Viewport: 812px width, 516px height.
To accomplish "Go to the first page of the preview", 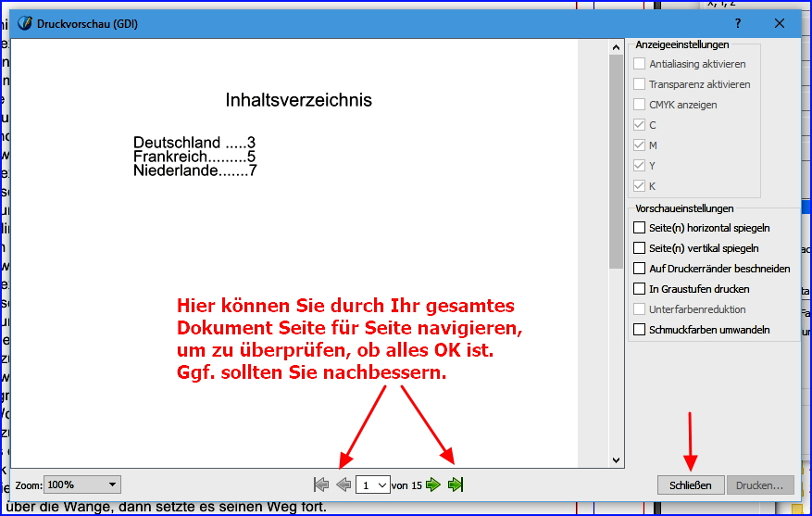I will click(x=321, y=485).
